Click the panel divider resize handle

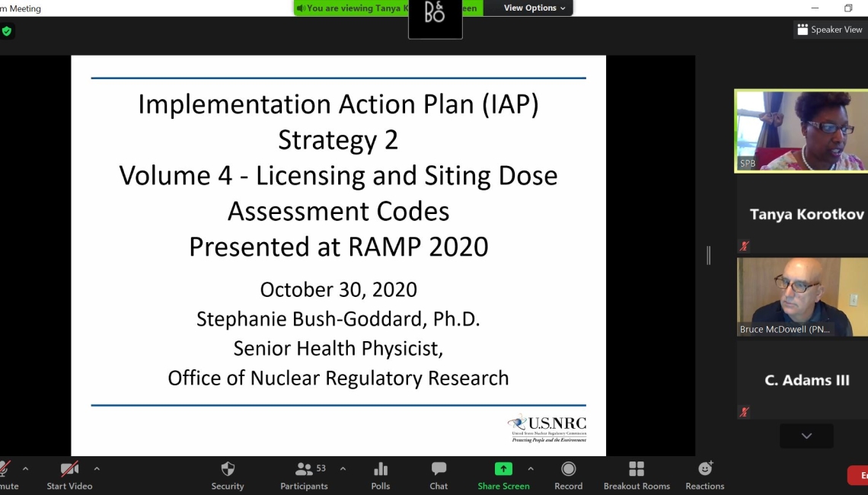coord(708,256)
